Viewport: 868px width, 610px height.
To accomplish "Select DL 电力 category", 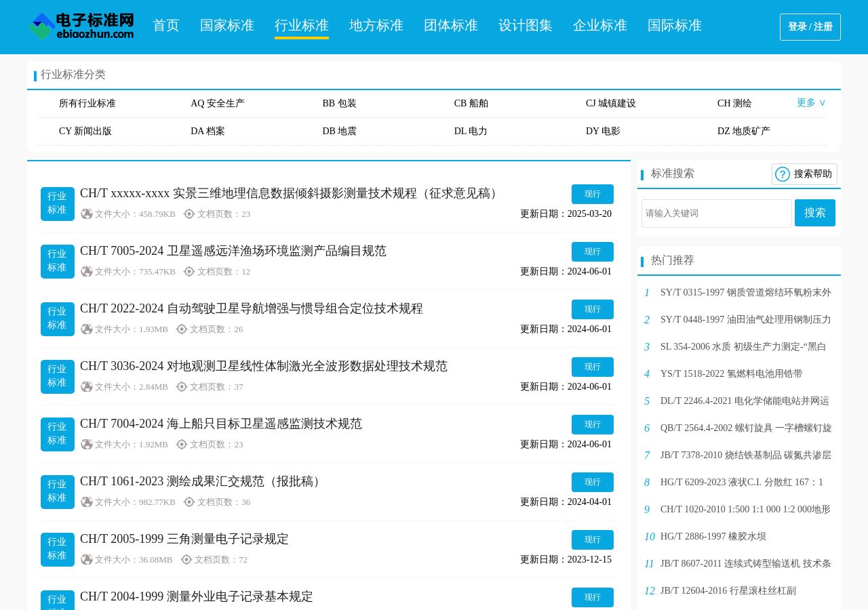I will (x=471, y=131).
